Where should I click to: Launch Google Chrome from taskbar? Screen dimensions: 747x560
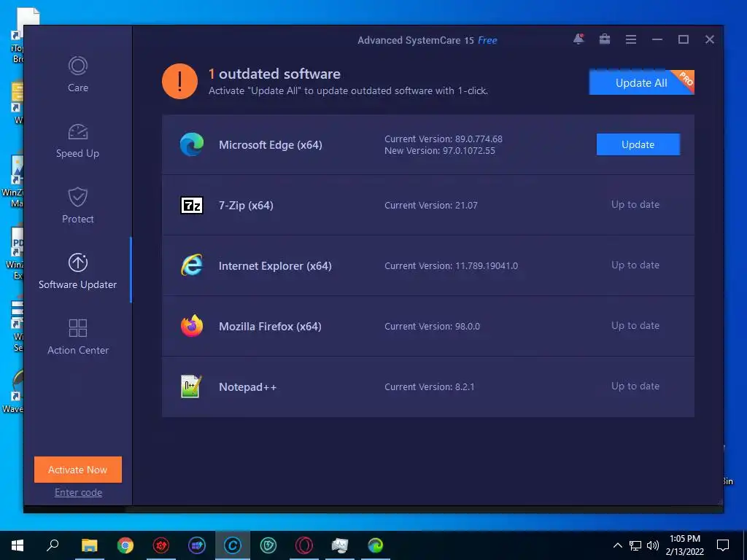125,545
